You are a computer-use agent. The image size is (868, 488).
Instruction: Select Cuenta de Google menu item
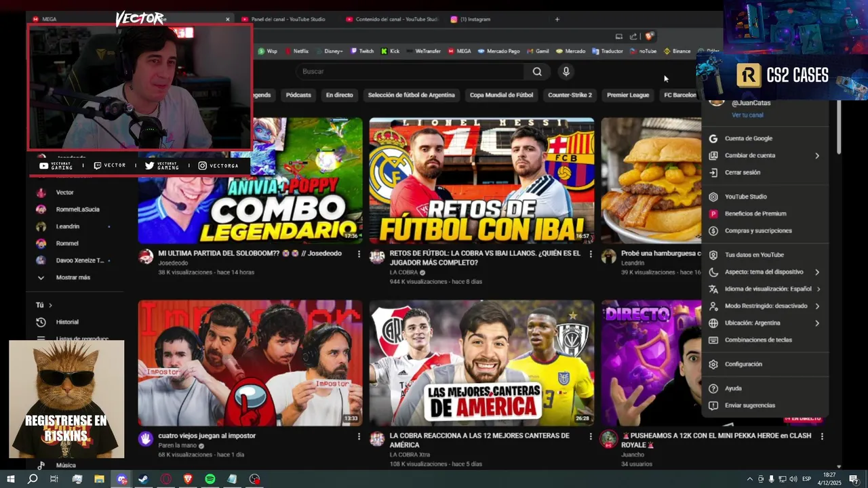click(765, 138)
